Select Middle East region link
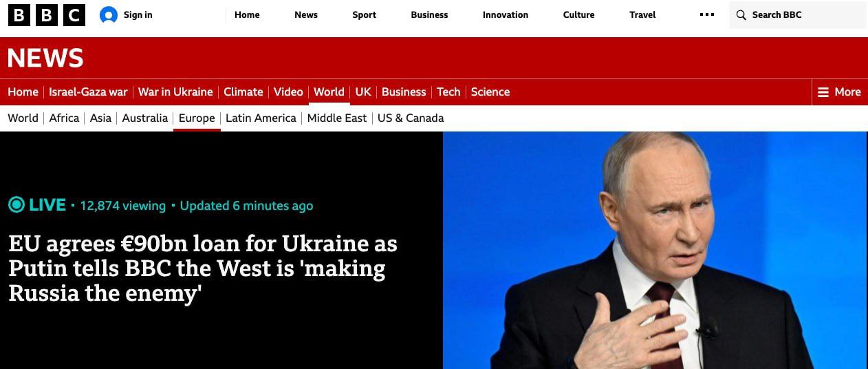This screenshot has height=369, width=868. tap(337, 118)
